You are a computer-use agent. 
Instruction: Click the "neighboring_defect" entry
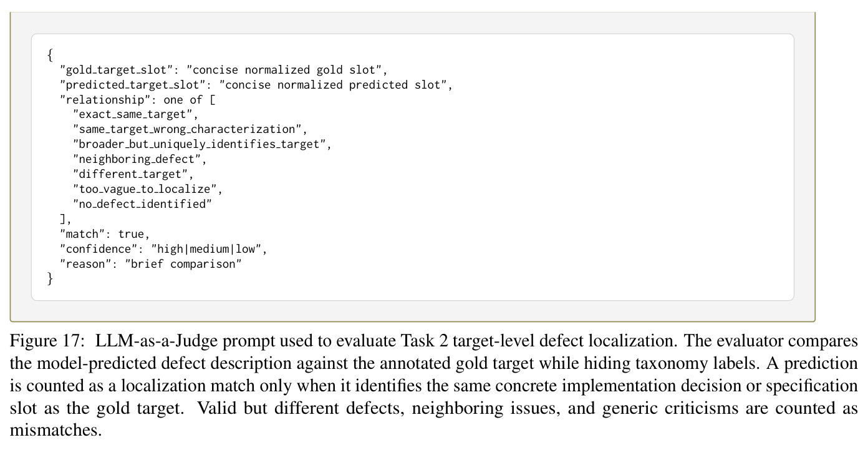coord(138,159)
